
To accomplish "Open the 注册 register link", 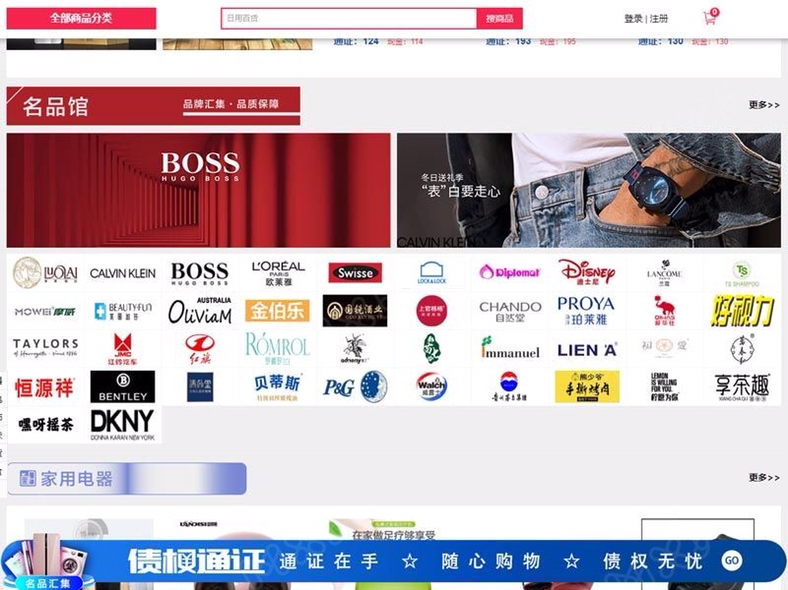I will pos(659,19).
